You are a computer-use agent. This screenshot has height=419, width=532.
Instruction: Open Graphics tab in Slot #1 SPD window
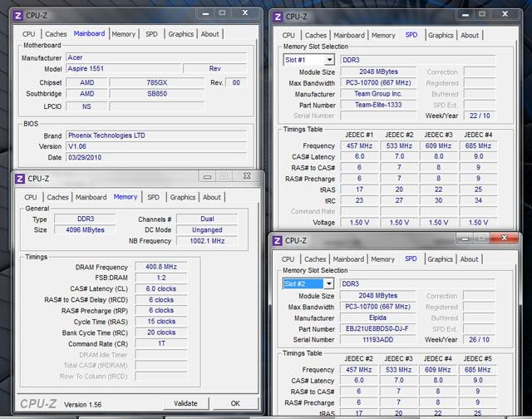[441, 35]
